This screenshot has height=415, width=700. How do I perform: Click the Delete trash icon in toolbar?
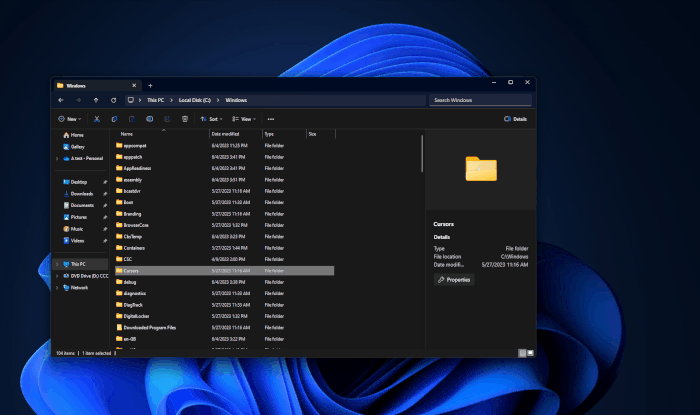tap(185, 119)
